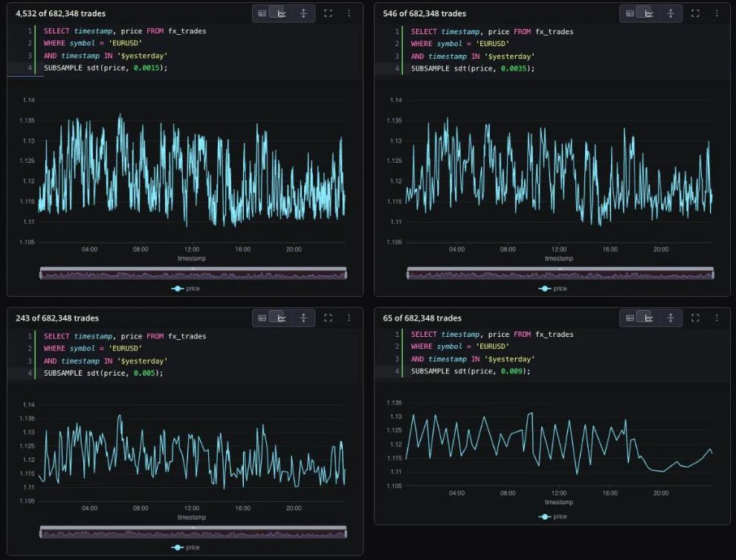Image resolution: width=736 pixels, height=560 pixels.
Task: Open more options menu of 546 trades panel
Action: click(716, 13)
